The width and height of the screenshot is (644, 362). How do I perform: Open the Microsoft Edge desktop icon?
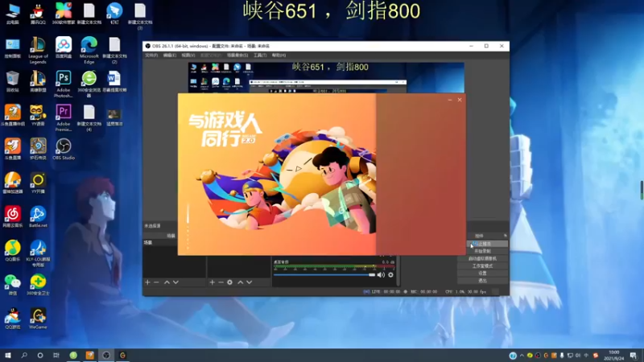coord(89,50)
